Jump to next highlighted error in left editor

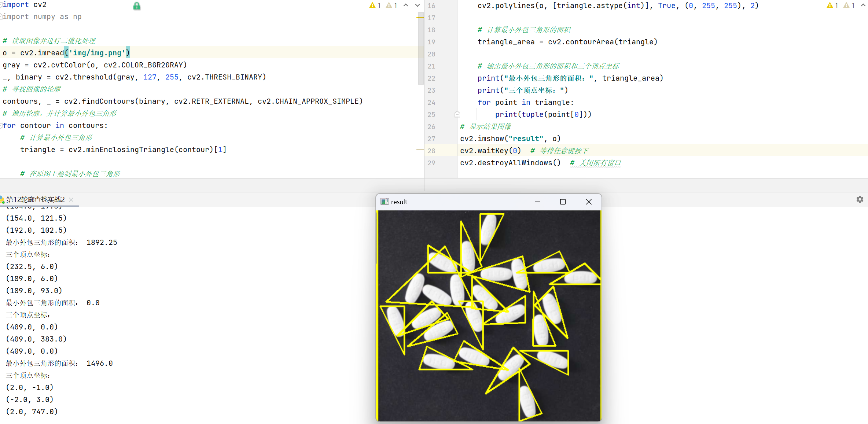418,5
